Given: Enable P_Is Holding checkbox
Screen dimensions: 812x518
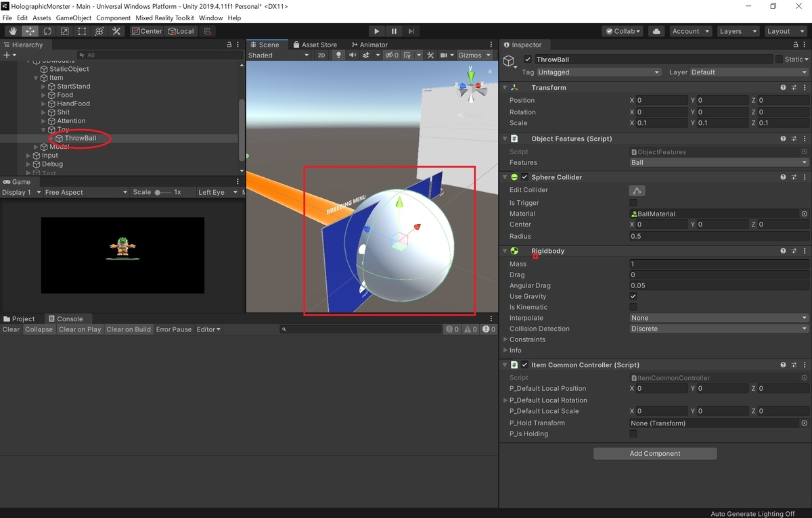Looking at the screenshot, I should click(633, 434).
